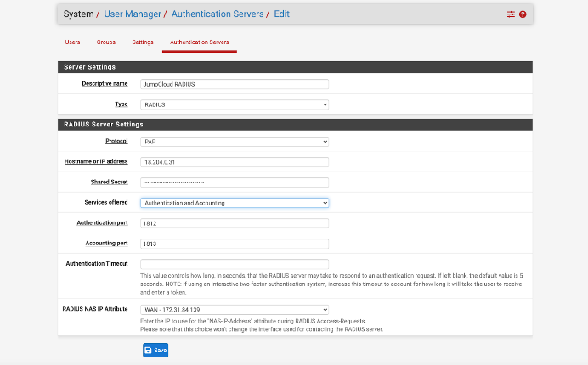Select the Authentication Servers tab
This screenshot has width=588, height=365.
[x=200, y=42]
